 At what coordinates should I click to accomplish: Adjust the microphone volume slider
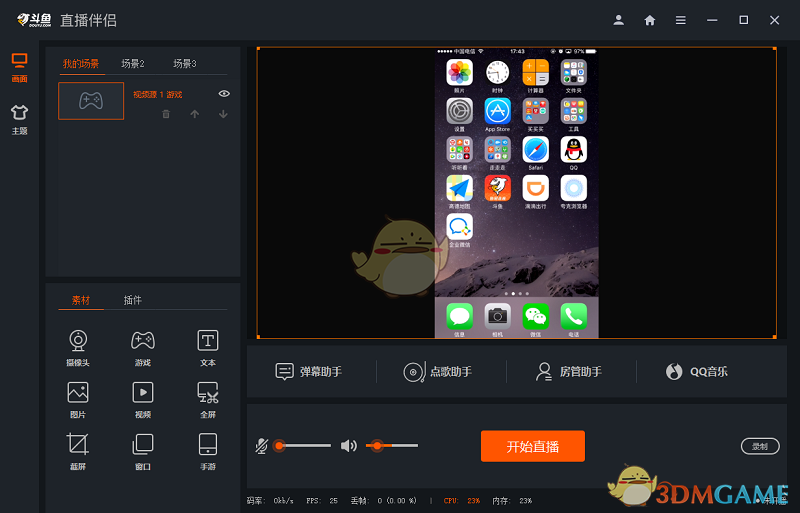(x=302, y=446)
